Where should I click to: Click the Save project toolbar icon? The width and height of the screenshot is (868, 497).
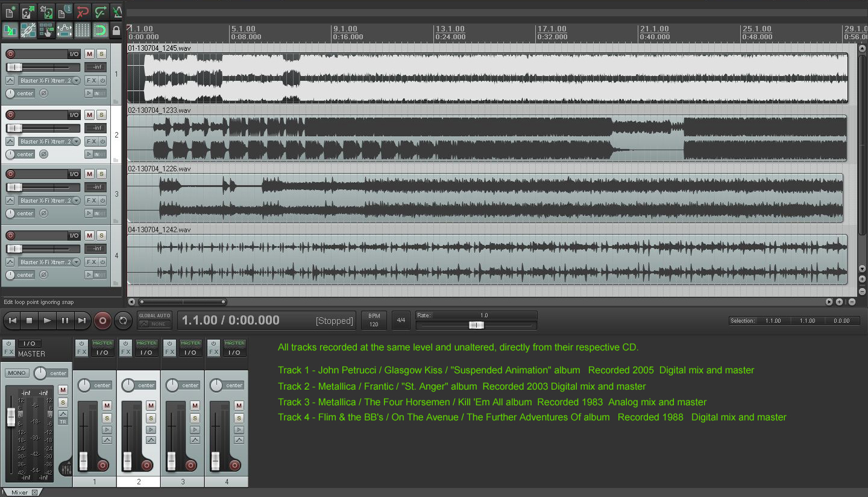pos(46,11)
